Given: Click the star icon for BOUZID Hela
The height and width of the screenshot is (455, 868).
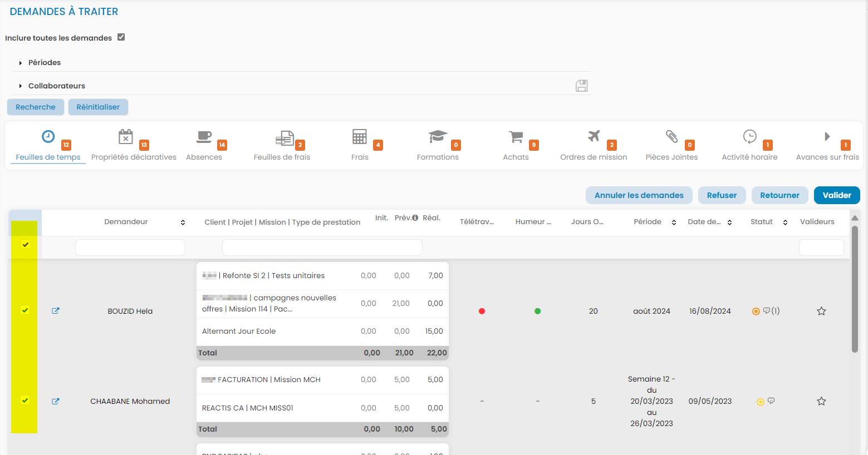Looking at the screenshot, I should [x=821, y=311].
